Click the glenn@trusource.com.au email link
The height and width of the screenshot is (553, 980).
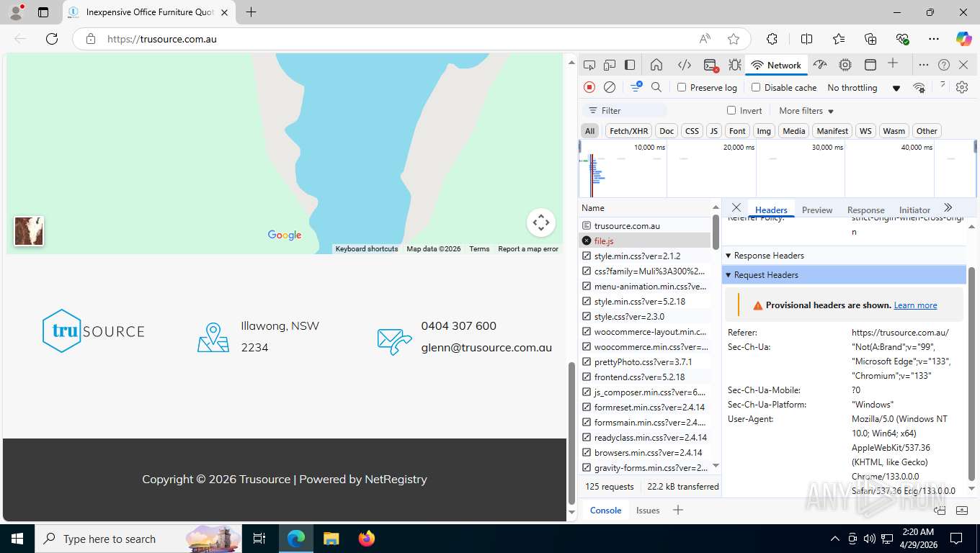pos(486,347)
